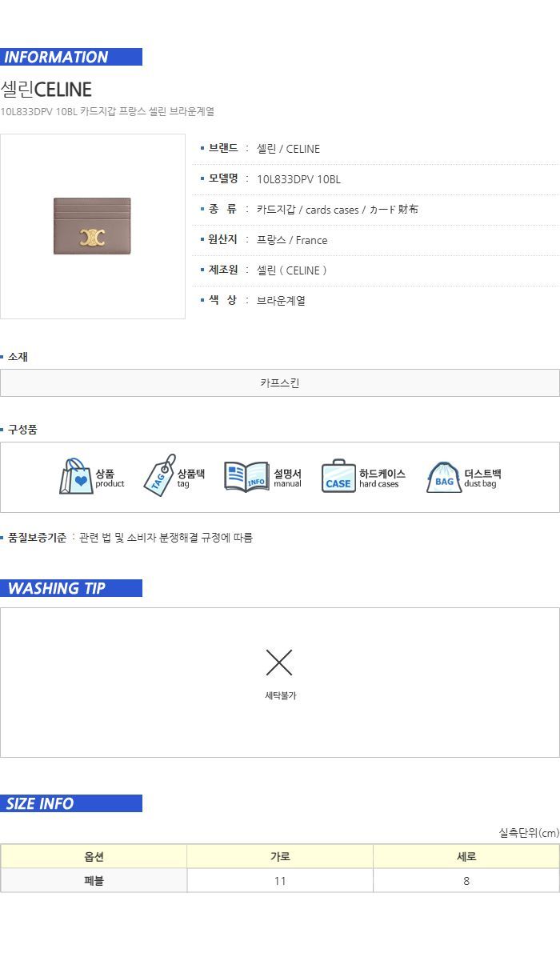Click the manual booklet icon
The image size is (560, 961).
[x=246, y=477]
